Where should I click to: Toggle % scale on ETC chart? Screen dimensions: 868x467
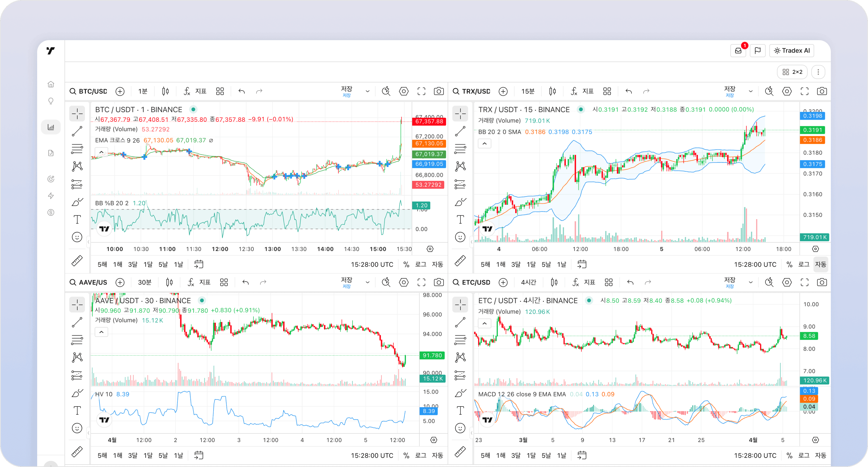(789, 455)
